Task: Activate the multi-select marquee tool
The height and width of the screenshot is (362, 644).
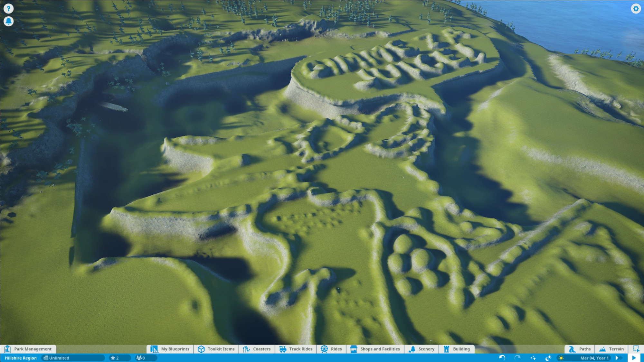Action: pos(636,349)
